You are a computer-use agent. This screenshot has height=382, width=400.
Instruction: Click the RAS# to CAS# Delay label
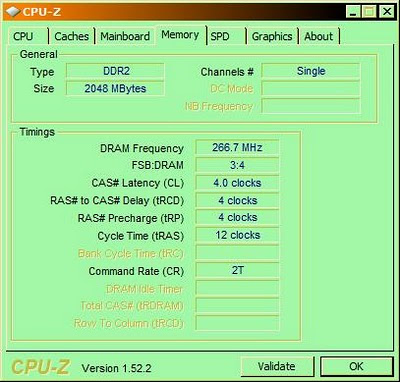tap(117, 201)
